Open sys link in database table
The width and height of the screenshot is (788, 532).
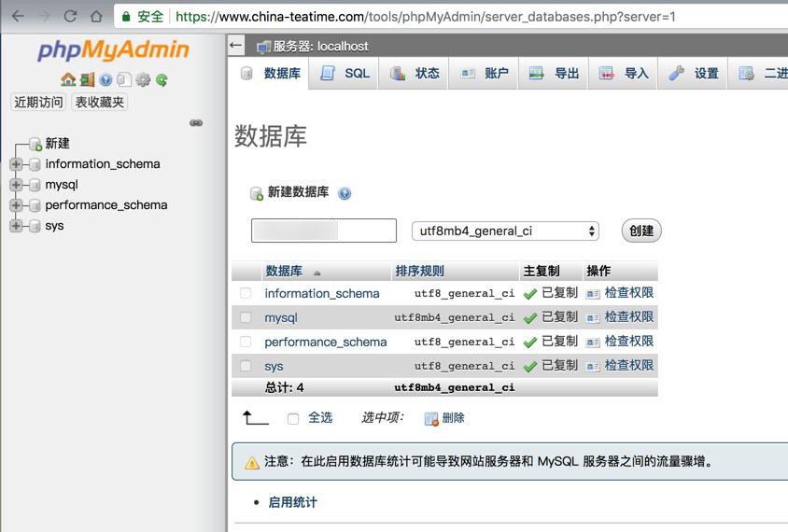click(x=274, y=367)
